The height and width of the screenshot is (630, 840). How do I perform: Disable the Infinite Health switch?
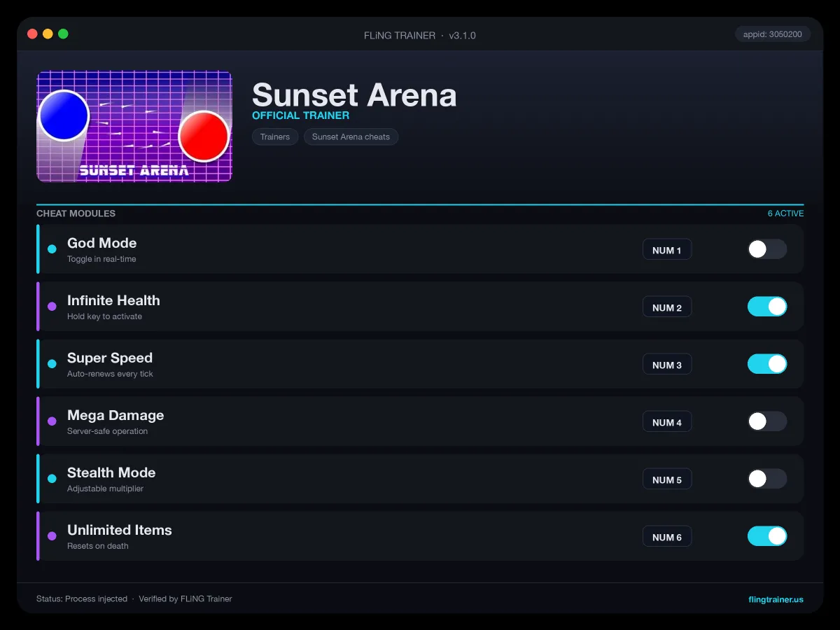(767, 307)
